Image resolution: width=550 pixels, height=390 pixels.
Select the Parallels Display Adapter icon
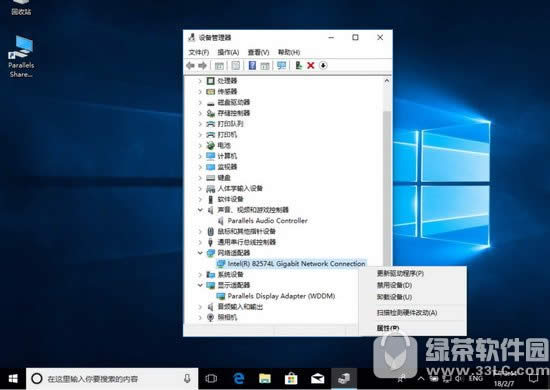[x=221, y=296]
